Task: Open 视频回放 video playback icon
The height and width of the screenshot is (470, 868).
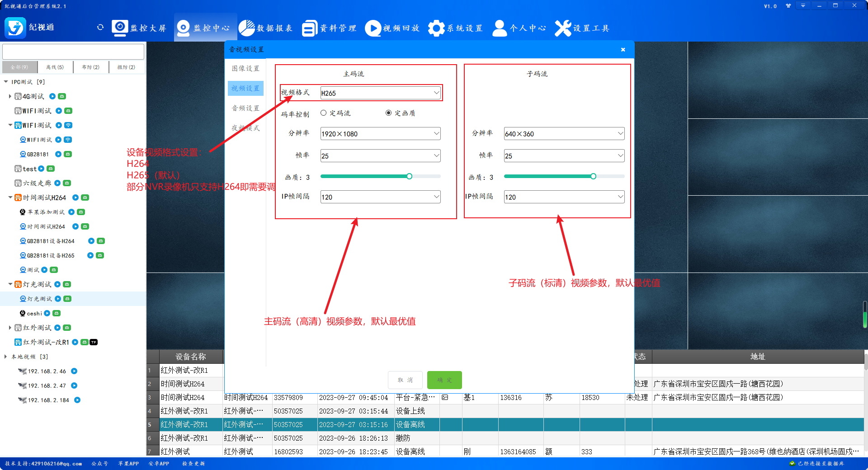Action: 373,28
